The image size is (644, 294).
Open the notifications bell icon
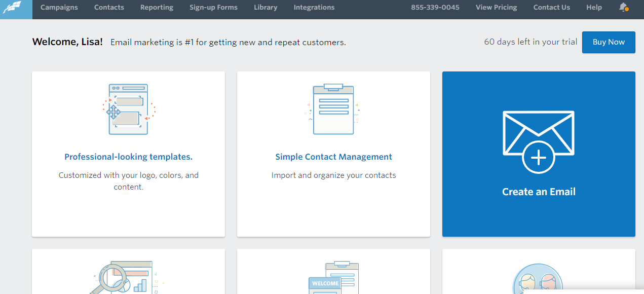click(624, 7)
